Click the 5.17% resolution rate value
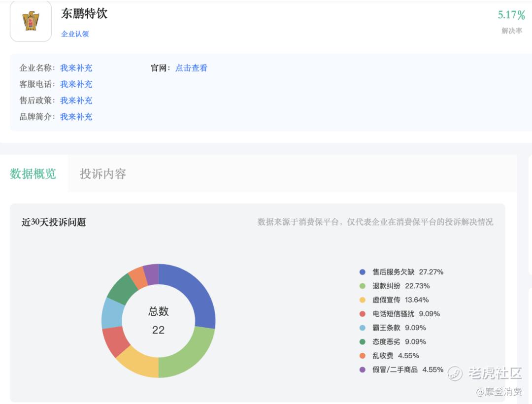This screenshot has width=532, height=404. point(511,15)
